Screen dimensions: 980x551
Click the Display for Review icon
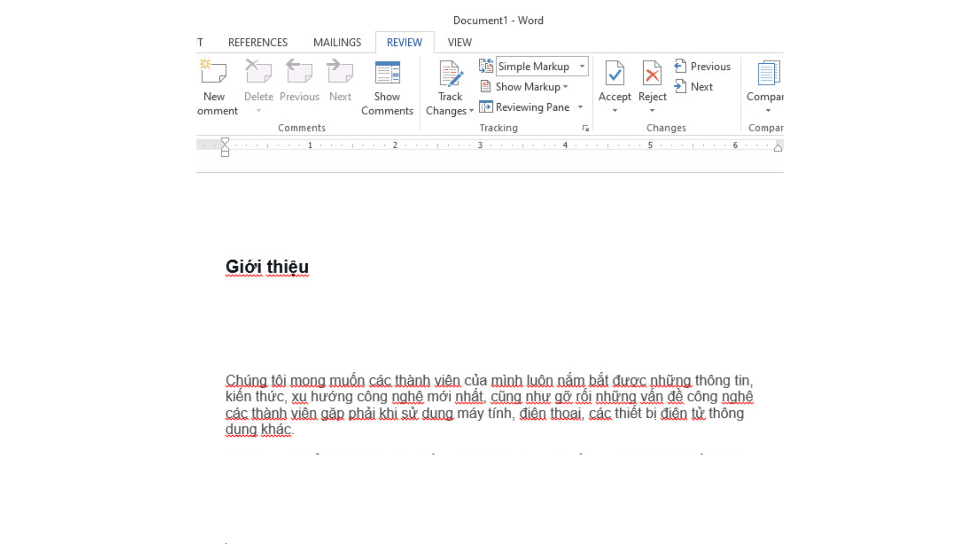click(486, 66)
